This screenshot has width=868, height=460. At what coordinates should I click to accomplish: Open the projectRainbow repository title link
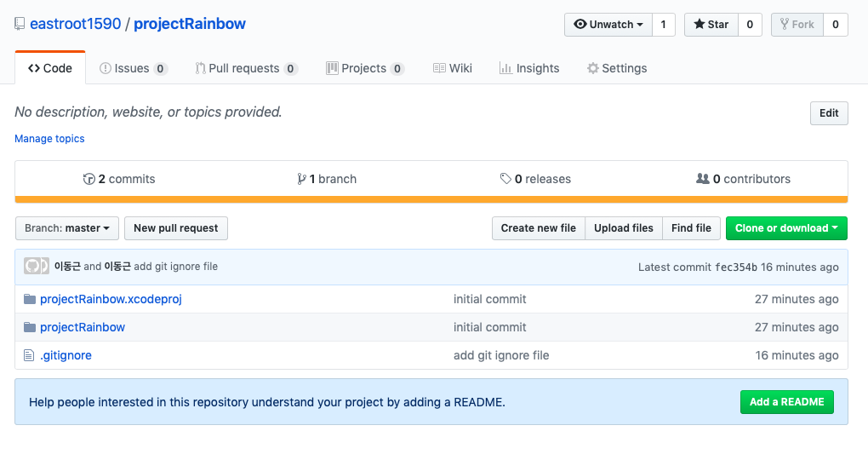(x=190, y=24)
